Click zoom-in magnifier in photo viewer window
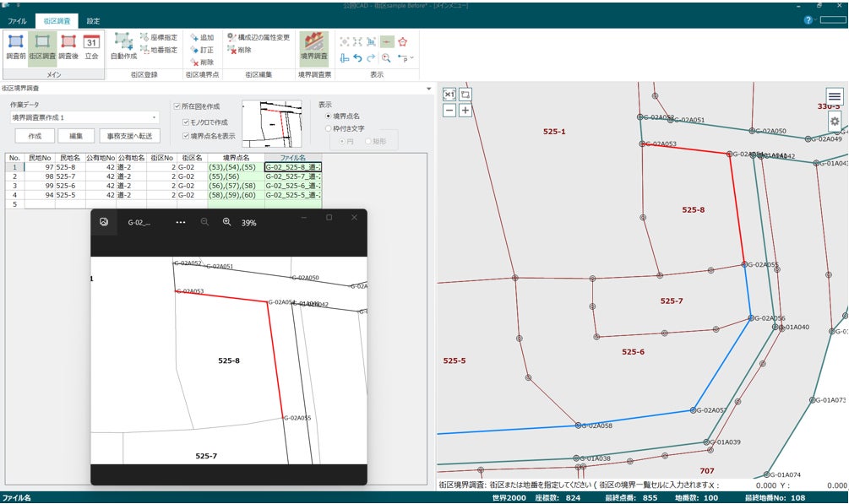This screenshot has height=504, width=849. (227, 222)
